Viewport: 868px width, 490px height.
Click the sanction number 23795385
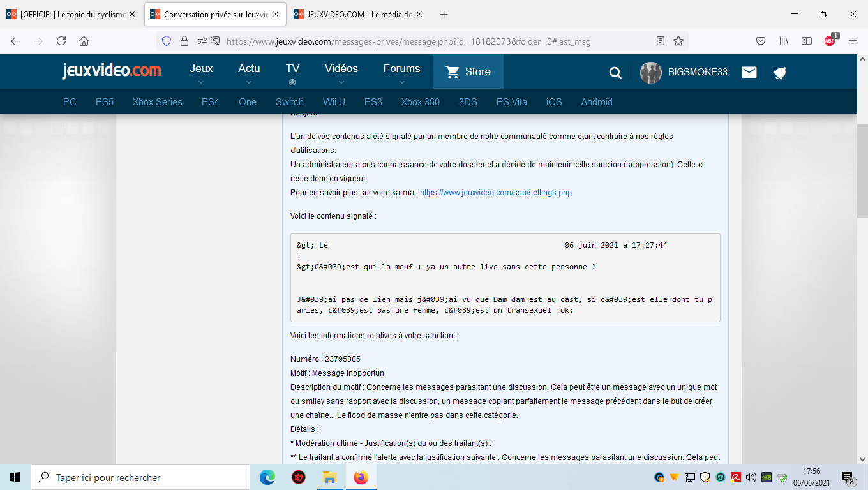pyautogui.click(x=343, y=359)
